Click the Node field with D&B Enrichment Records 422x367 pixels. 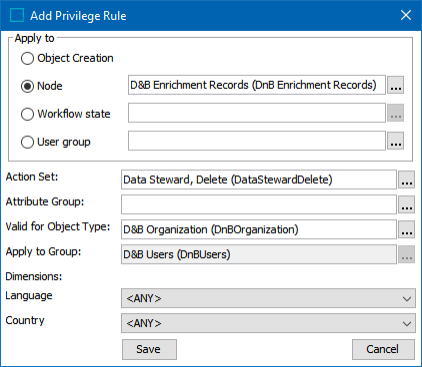coord(257,85)
